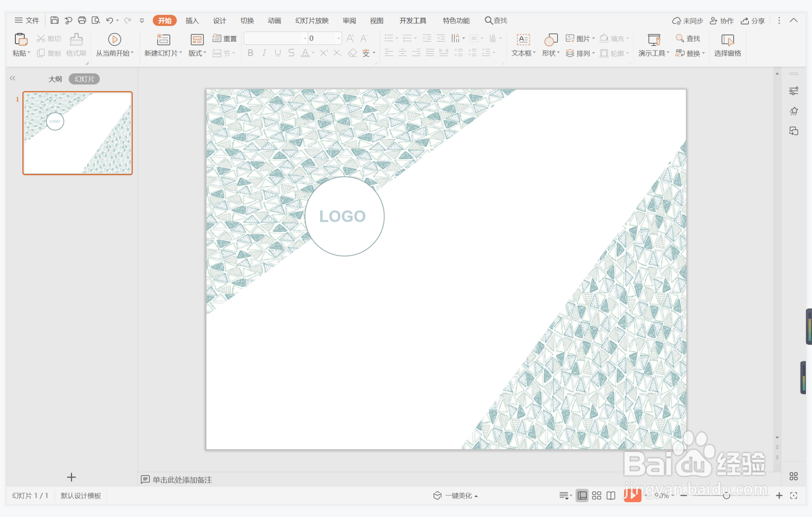Start slideshow from current slide
Image resolution: width=812 pixels, height=517 pixels.
pos(114,40)
